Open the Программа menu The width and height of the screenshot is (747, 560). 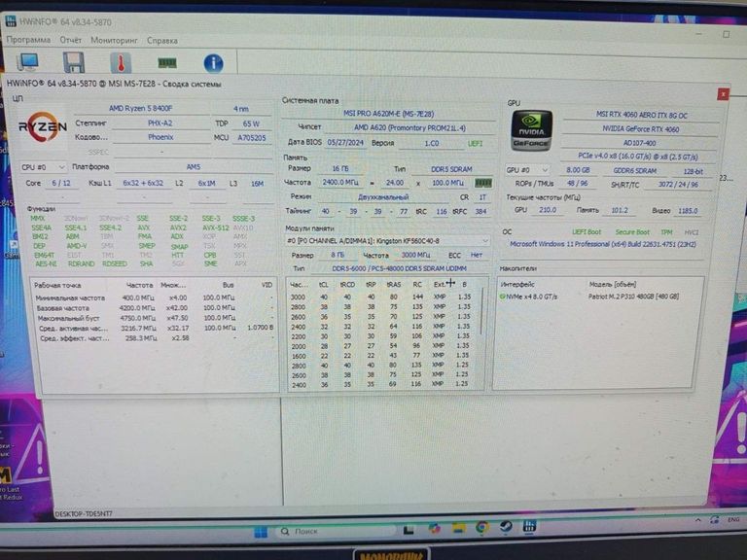tap(28, 40)
